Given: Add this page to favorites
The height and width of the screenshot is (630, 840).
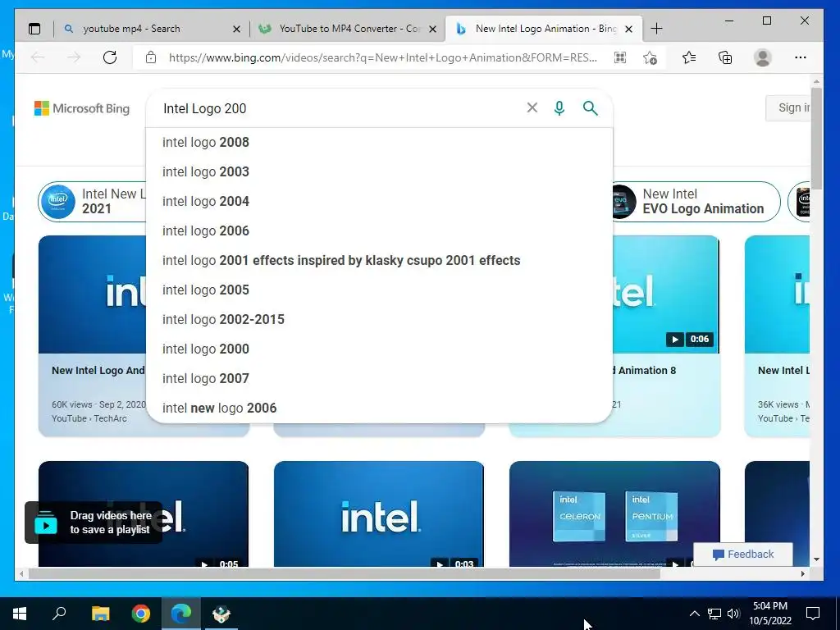Looking at the screenshot, I should pos(650,57).
